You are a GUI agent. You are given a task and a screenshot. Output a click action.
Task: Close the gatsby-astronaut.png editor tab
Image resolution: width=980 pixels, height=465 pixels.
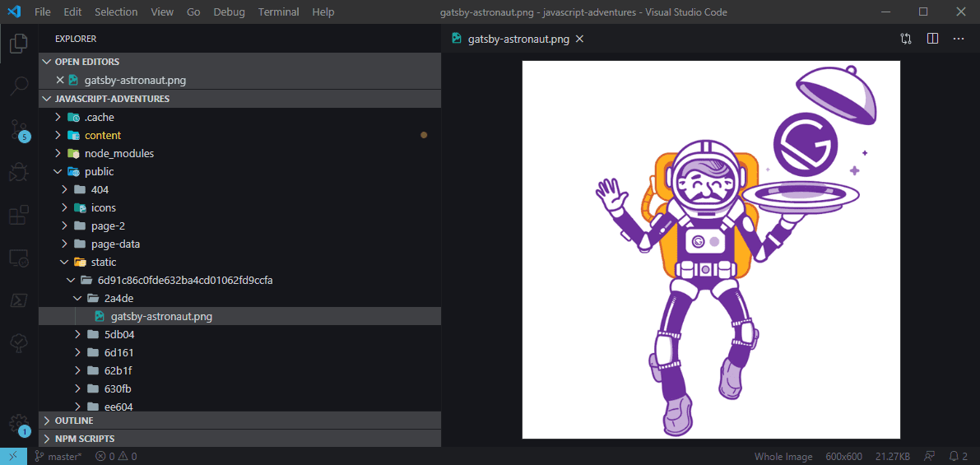[x=579, y=39]
